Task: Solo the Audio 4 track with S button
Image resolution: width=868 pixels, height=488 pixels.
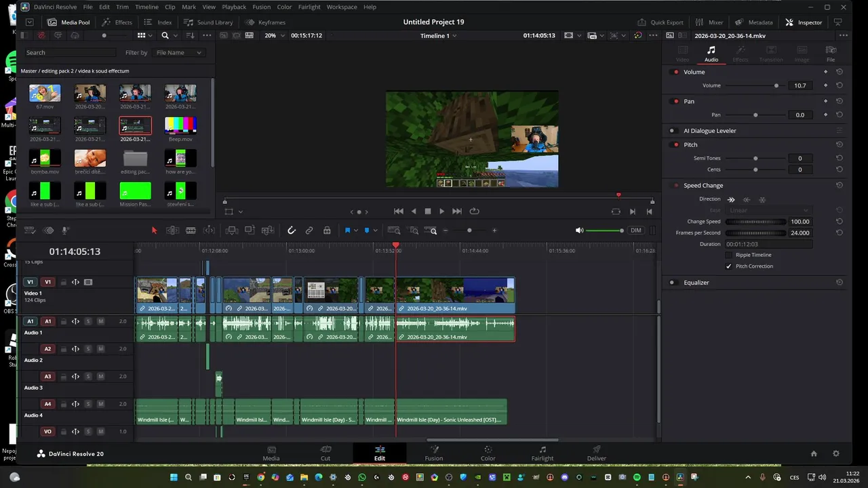Action: (x=88, y=404)
